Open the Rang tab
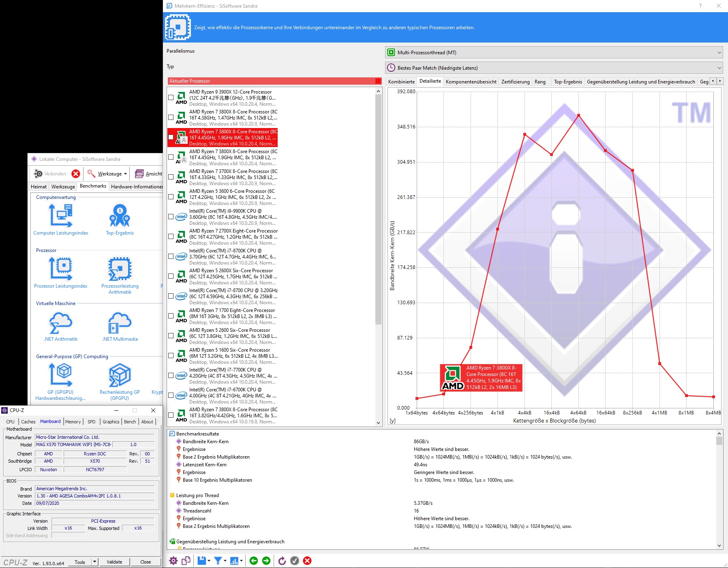 click(540, 81)
